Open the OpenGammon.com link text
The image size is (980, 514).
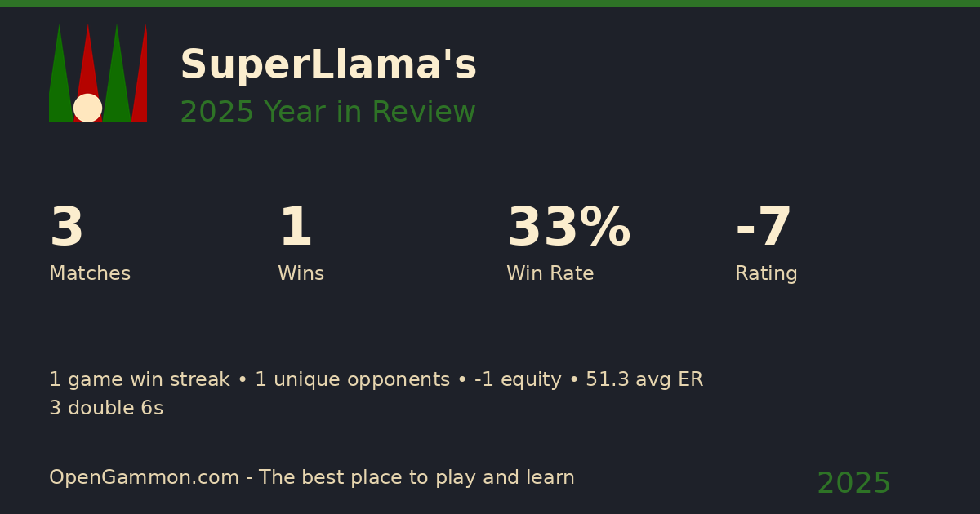142,478
